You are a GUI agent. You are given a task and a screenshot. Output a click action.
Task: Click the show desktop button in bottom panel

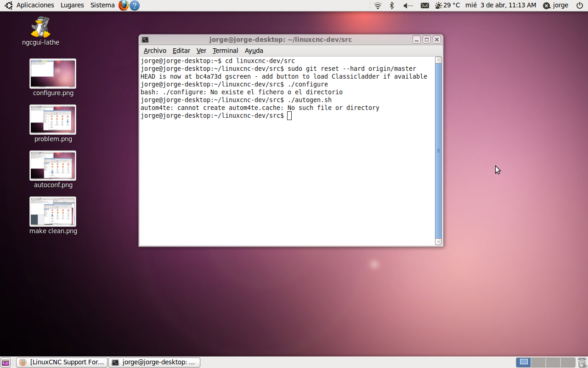[x=6, y=362]
